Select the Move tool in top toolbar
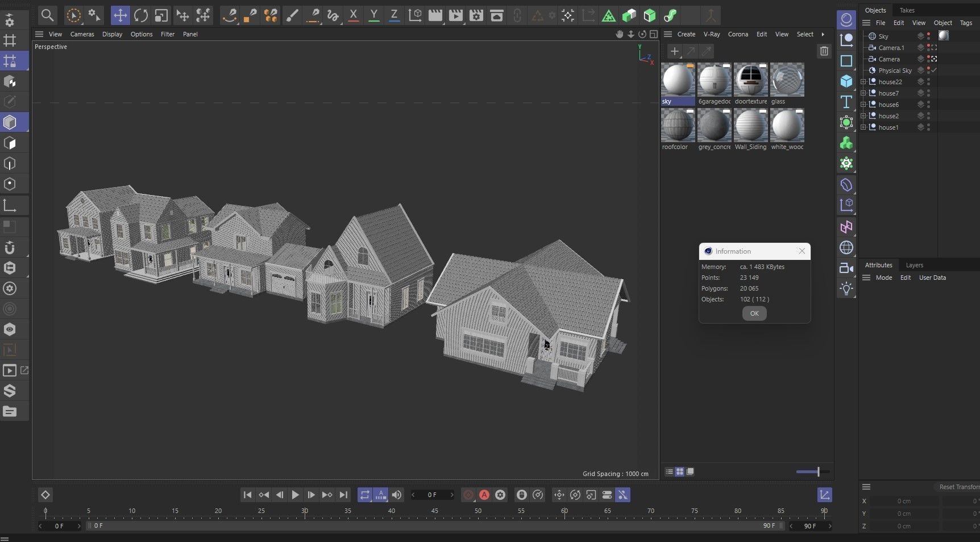This screenshot has height=542, width=980. pyautogui.click(x=120, y=15)
